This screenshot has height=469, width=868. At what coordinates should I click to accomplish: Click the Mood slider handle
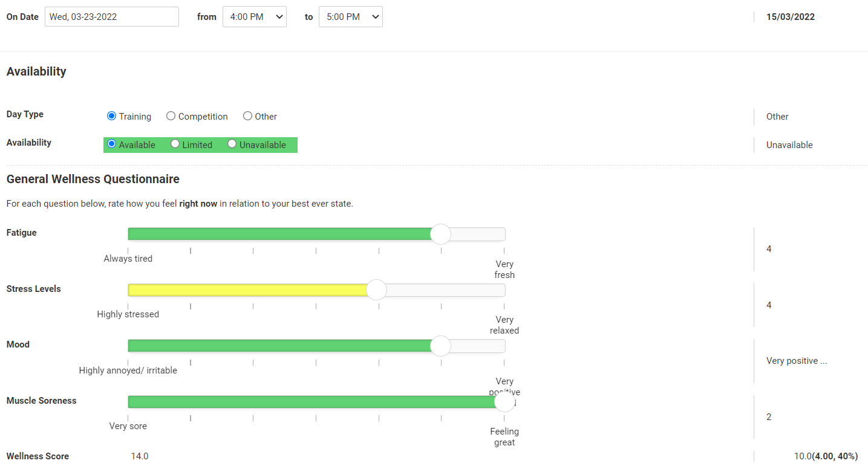pyautogui.click(x=440, y=346)
